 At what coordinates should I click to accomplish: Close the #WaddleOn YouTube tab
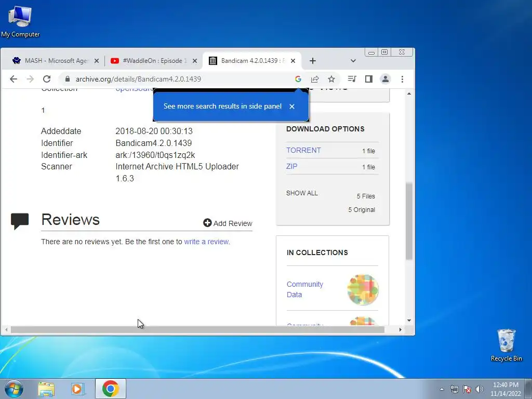coord(195,61)
